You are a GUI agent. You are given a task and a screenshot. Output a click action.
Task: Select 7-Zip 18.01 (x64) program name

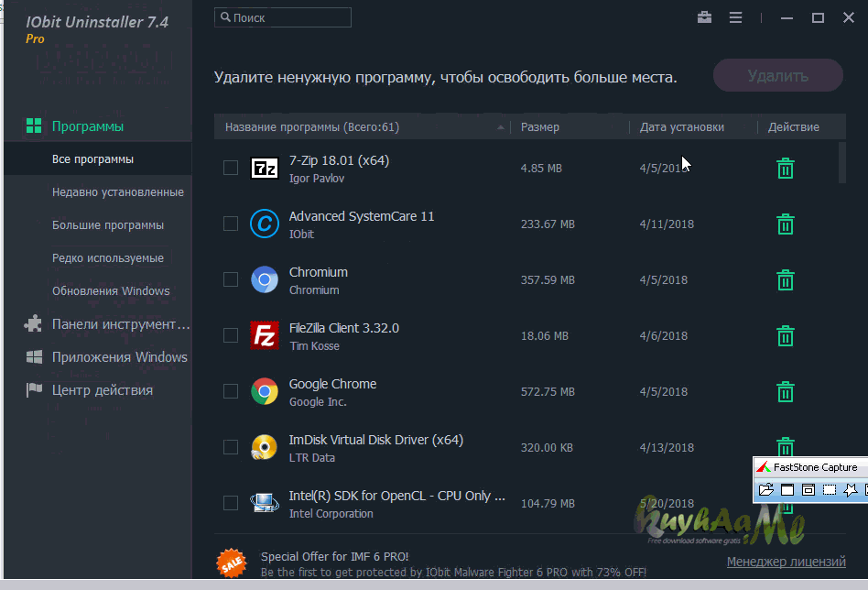tap(339, 160)
